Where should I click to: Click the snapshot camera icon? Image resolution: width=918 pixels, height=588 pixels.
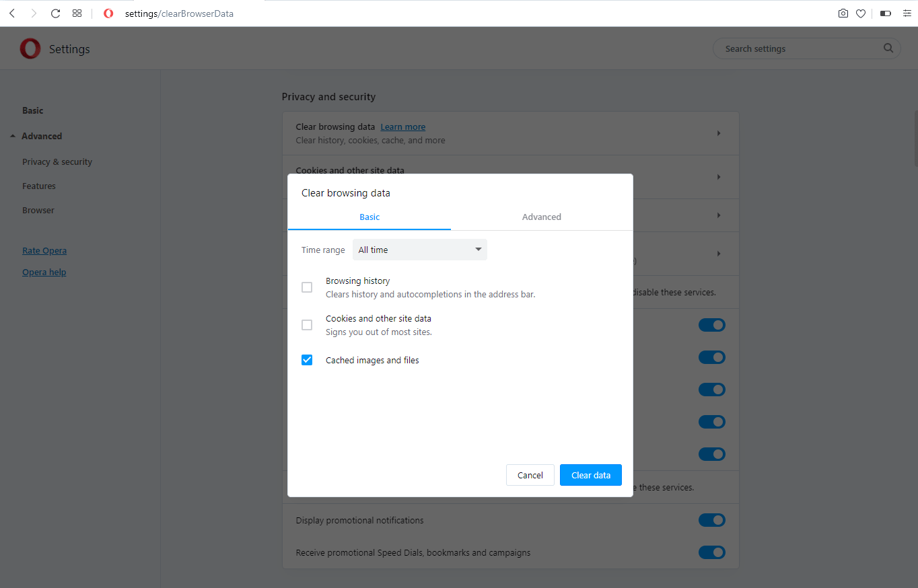[843, 13]
